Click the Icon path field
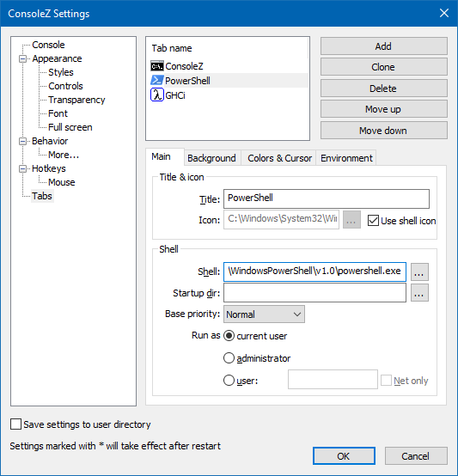458x476 pixels. [281, 219]
